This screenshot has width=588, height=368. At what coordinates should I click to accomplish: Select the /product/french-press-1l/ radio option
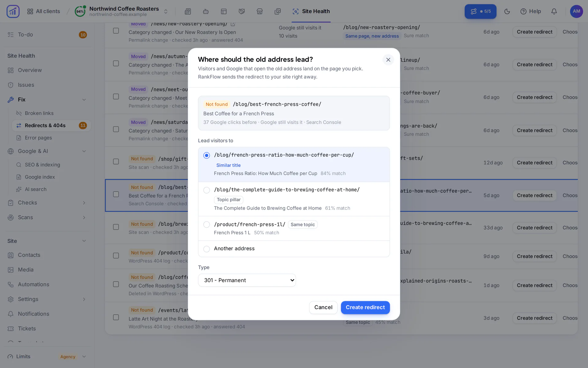click(x=207, y=224)
